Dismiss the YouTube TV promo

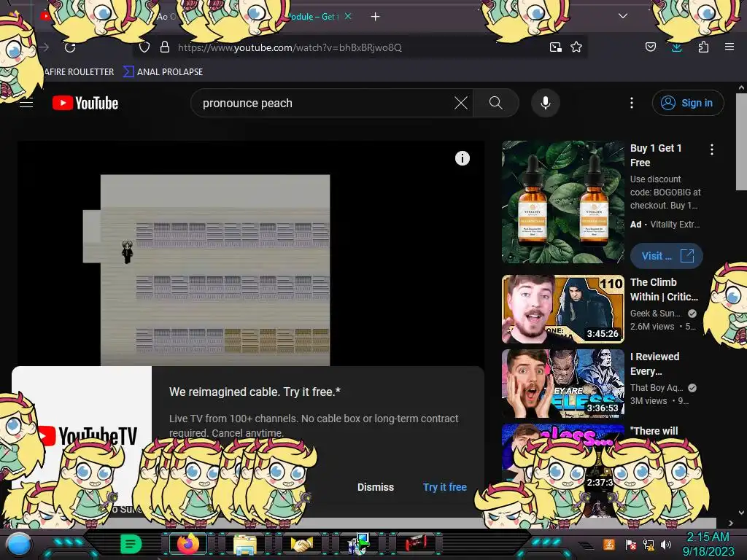[x=376, y=487]
